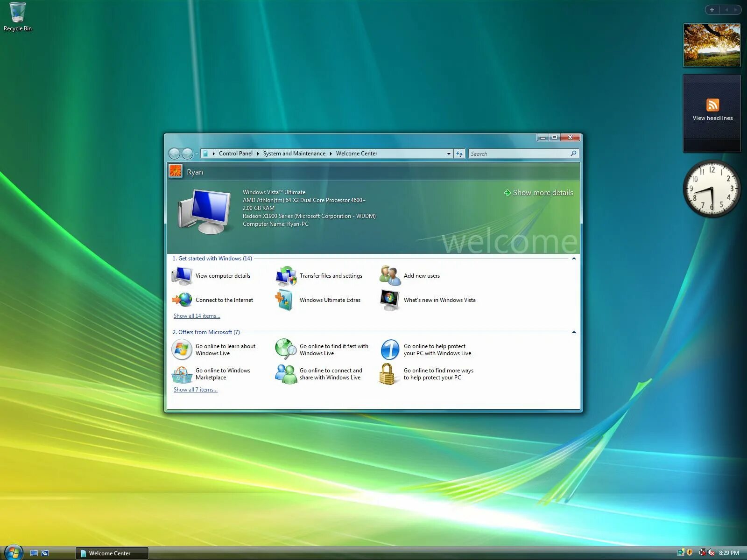Click Show more details link

(538, 193)
